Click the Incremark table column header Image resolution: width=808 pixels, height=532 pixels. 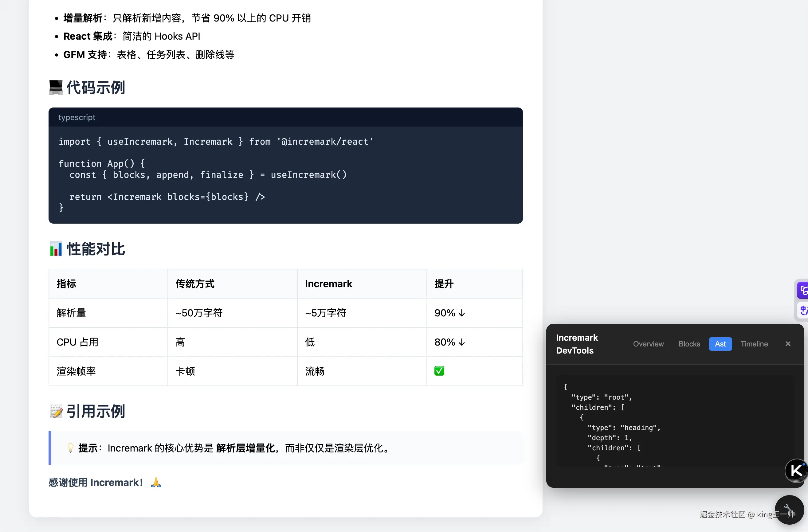[x=329, y=284]
